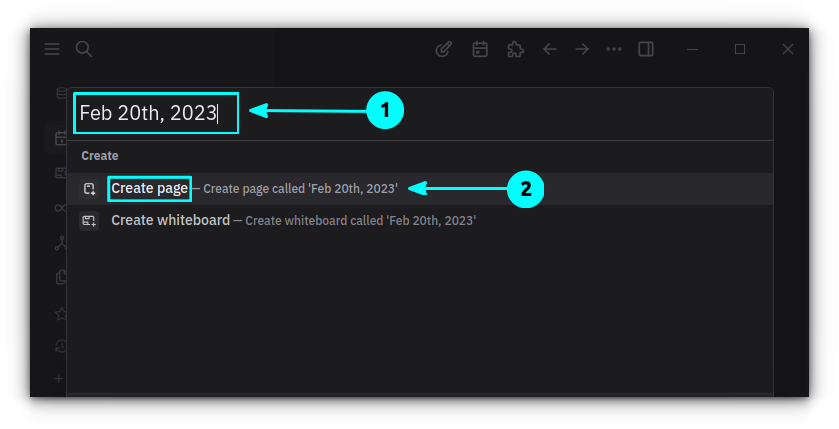This screenshot has height=429, width=839.
Task: Click the star favorites icon in left sidebar
Action: click(61, 313)
